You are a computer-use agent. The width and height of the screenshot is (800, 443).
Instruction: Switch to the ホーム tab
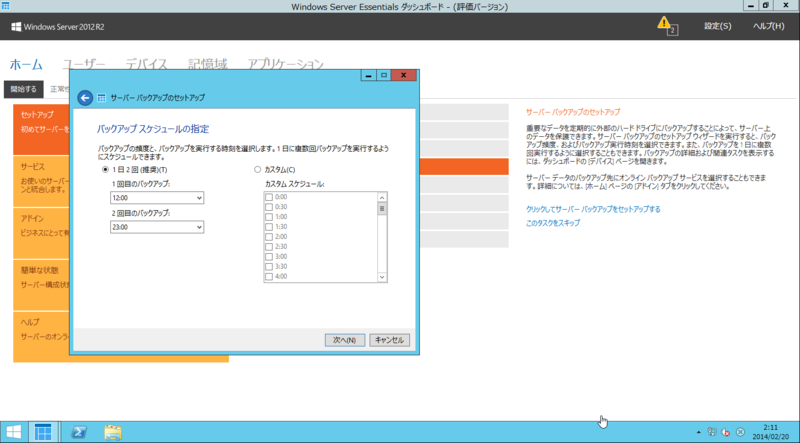click(x=26, y=64)
